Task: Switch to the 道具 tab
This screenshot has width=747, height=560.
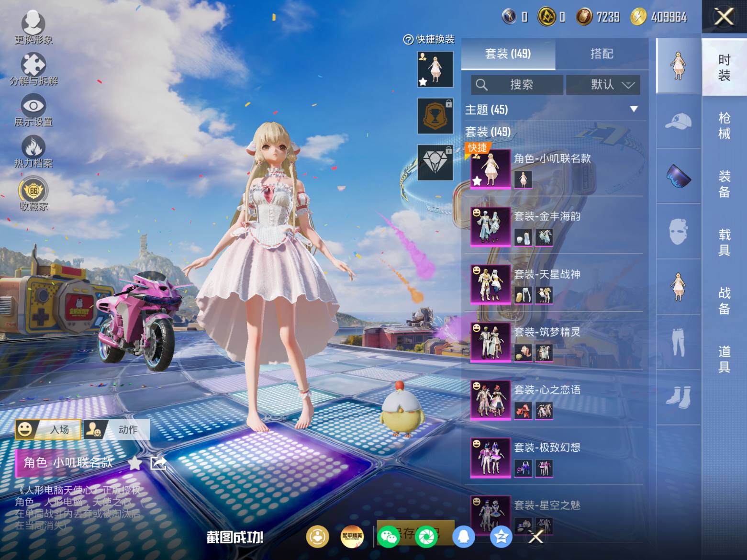Action: (x=725, y=359)
